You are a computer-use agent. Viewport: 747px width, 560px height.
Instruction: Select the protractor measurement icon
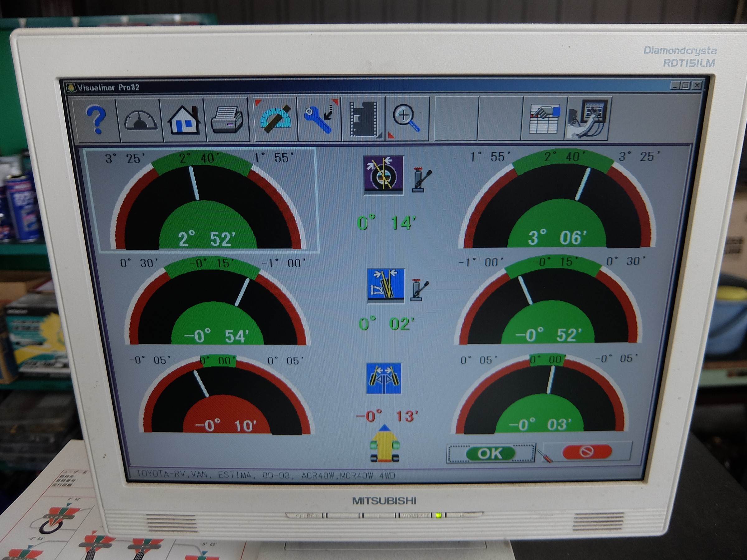pos(275,119)
